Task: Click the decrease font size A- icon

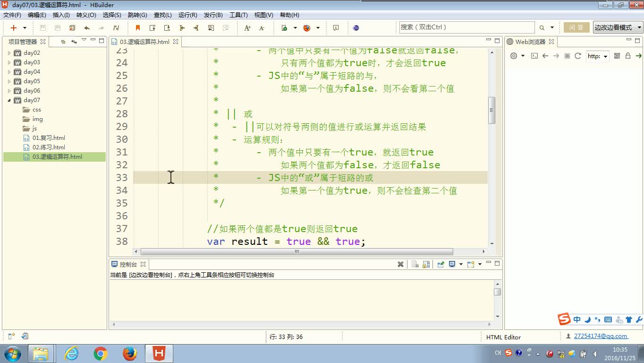Action: pyautogui.click(x=262, y=28)
